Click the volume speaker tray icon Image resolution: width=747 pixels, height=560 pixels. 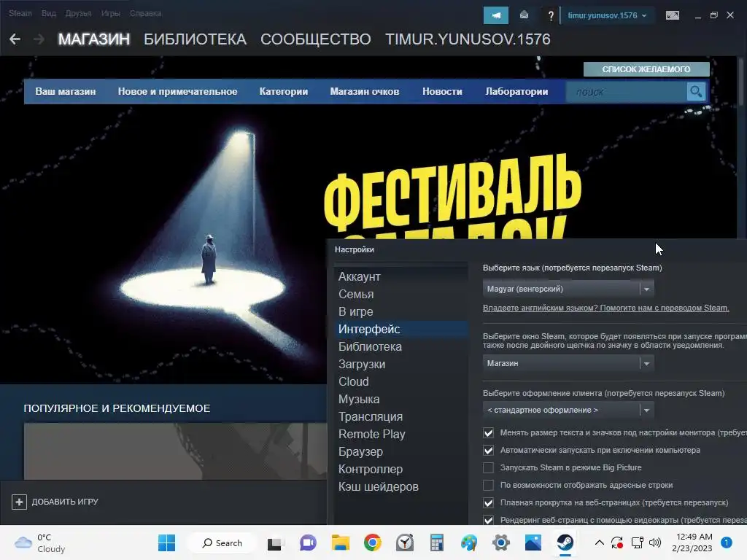pyautogui.click(x=655, y=542)
